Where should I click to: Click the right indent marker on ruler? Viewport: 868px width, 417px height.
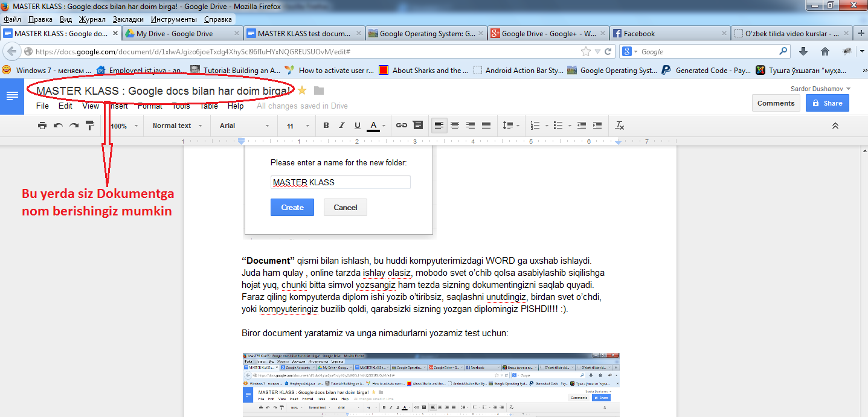tap(618, 142)
